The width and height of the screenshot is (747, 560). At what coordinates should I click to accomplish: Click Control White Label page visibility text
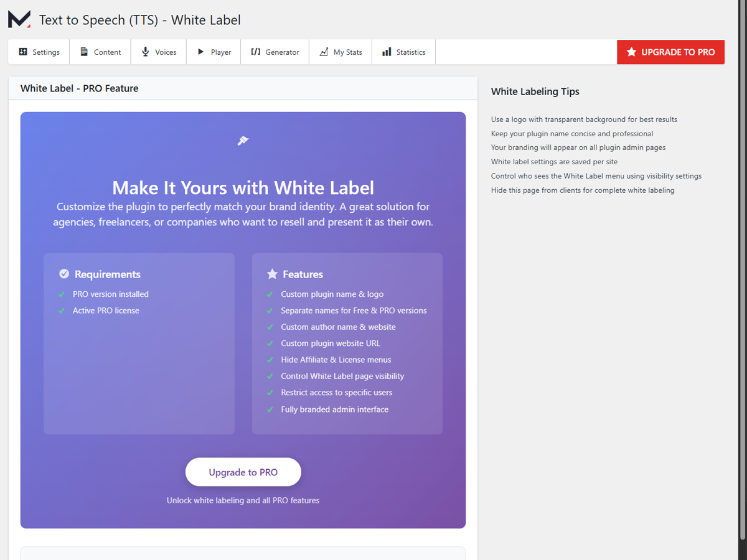pyautogui.click(x=342, y=376)
